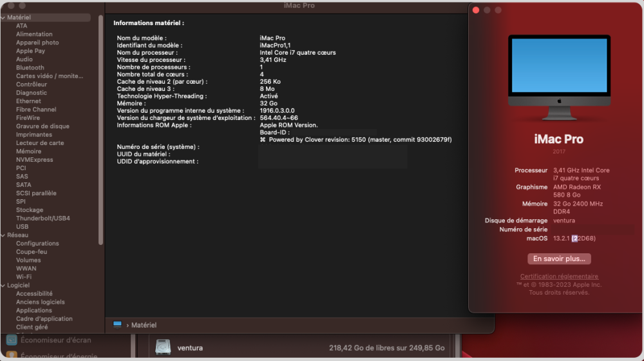Image resolution: width=644 pixels, height=361 pixels.
Task: Click firmware version 1916.0.3.0.0 value
Action: 277,111
